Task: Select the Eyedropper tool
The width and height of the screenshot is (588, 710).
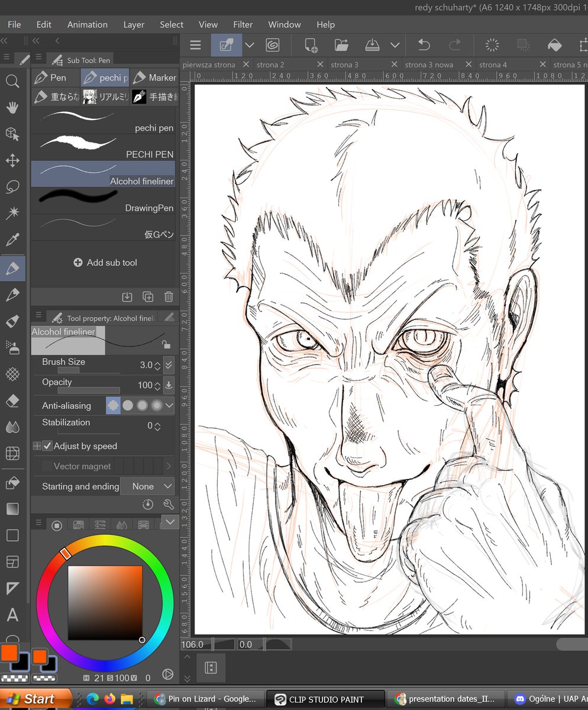Action: (12, 240)
